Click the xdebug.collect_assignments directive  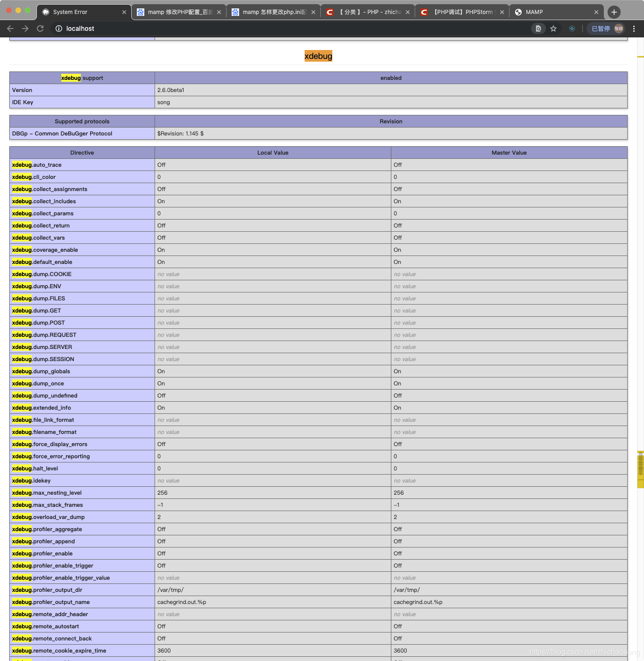(x=50, y=189)
